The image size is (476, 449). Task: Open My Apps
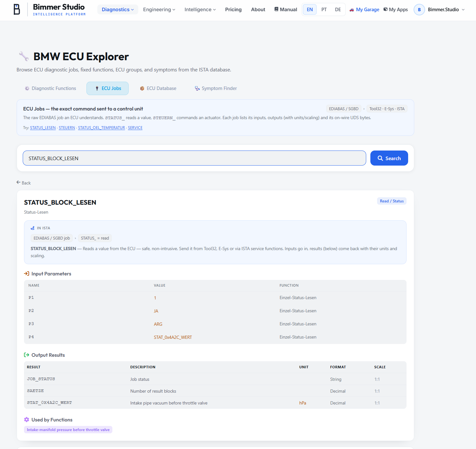396,10
